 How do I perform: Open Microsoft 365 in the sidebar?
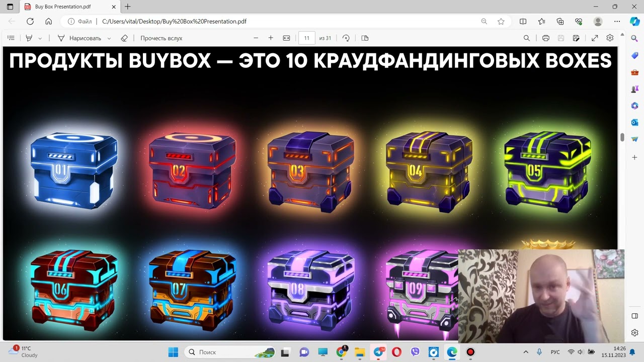(635, 106)
